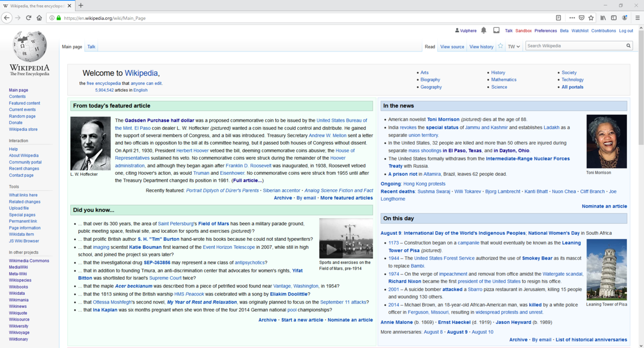Image resolution: width=644 pixels, height=348 pixels.
Task: Click the browser Forward arrow button
Action: point(18,18)
